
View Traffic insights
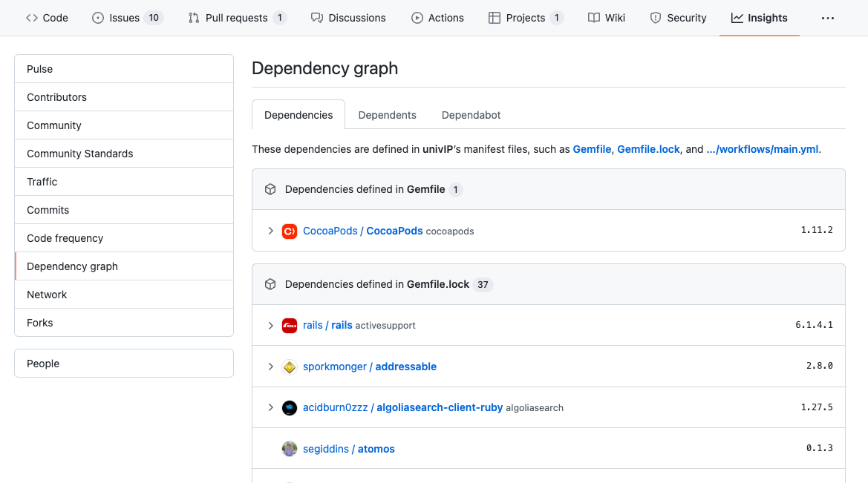124,182
